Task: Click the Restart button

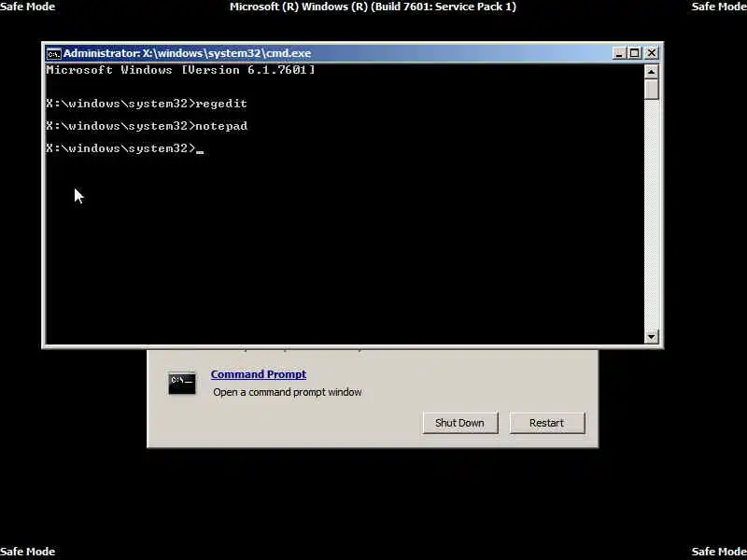Action: 547,423
